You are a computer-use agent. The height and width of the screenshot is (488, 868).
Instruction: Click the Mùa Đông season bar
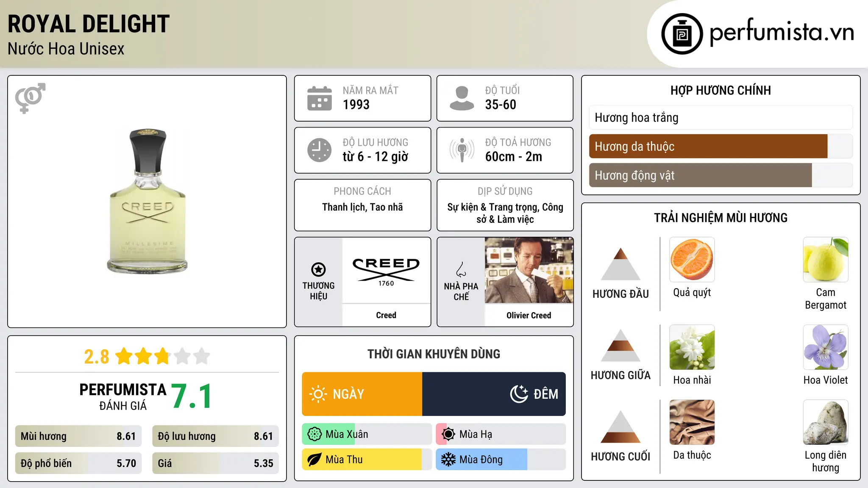click(501, 460)
